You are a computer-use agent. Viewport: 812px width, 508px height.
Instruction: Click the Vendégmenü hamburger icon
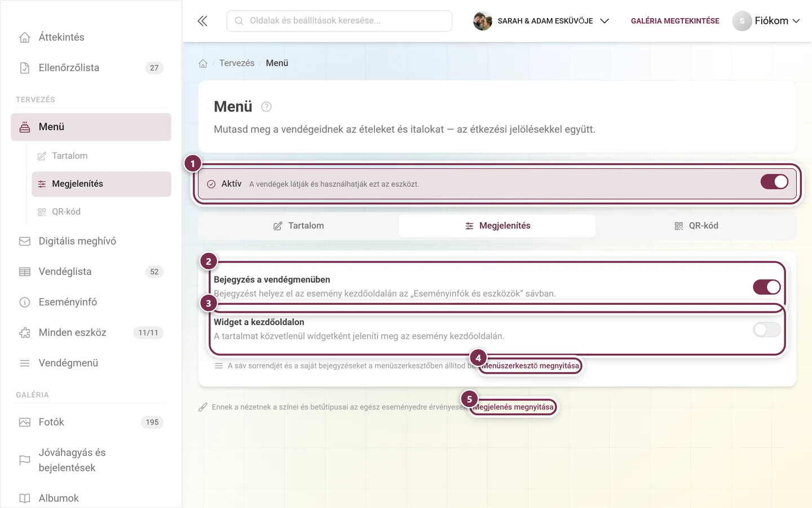pos(25,363)
